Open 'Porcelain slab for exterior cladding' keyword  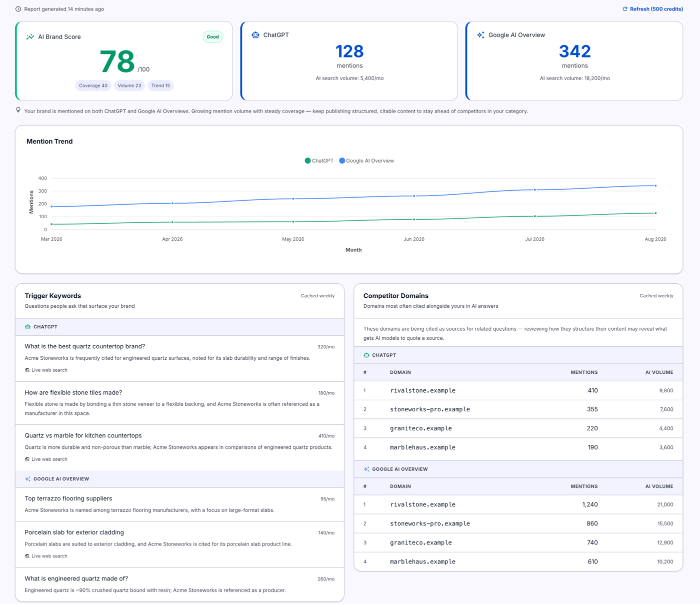[x=74, y=532]
